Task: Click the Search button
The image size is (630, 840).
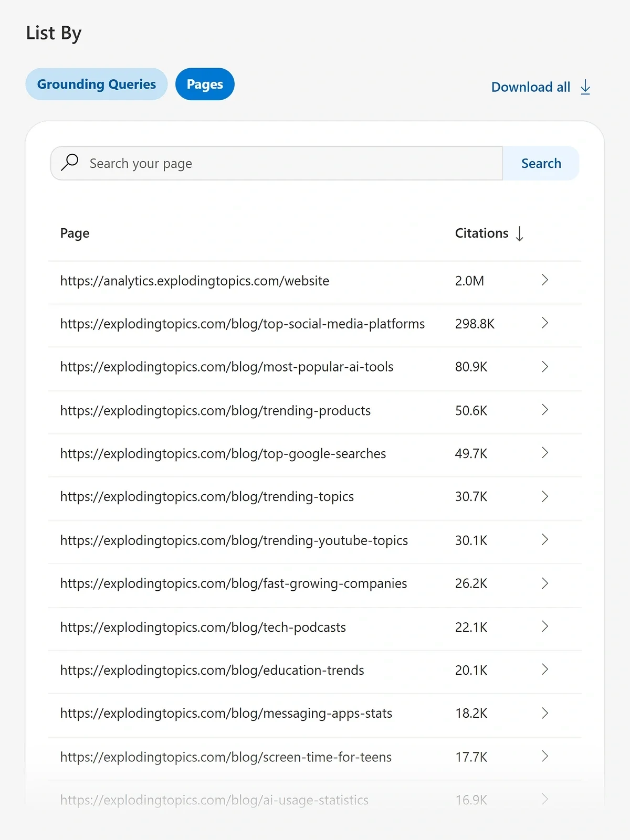Action: (541, 163)
